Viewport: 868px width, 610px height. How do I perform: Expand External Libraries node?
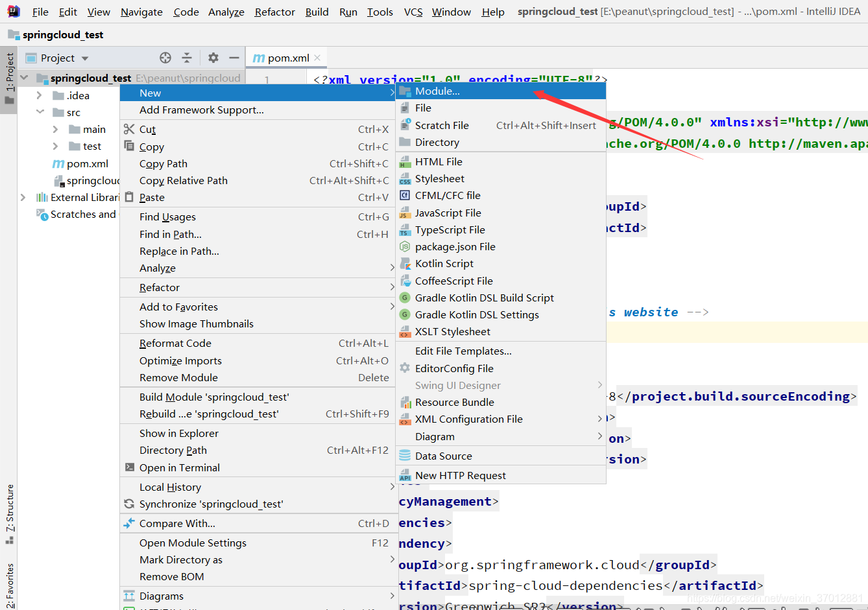pyautogui.click(x=23, y=197)
